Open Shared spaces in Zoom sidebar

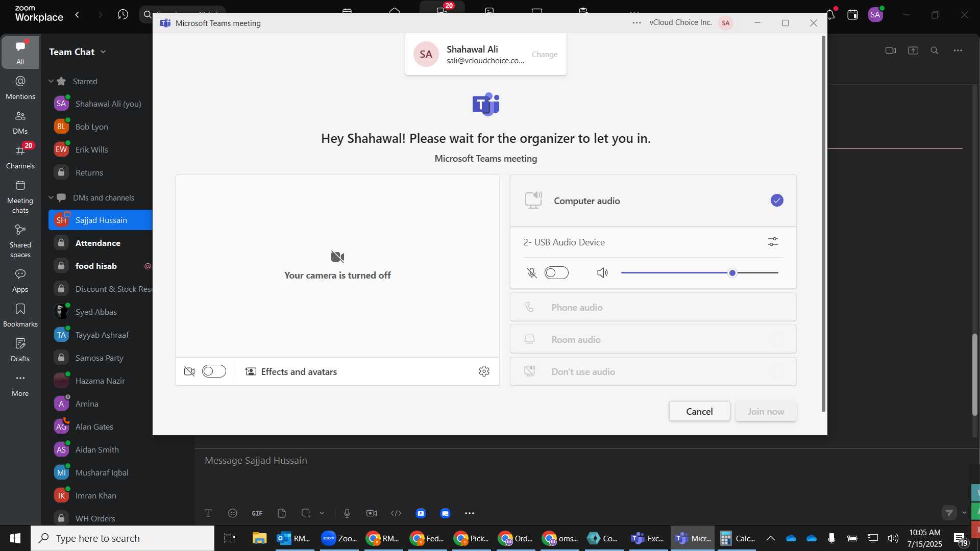tap(20, 241)
